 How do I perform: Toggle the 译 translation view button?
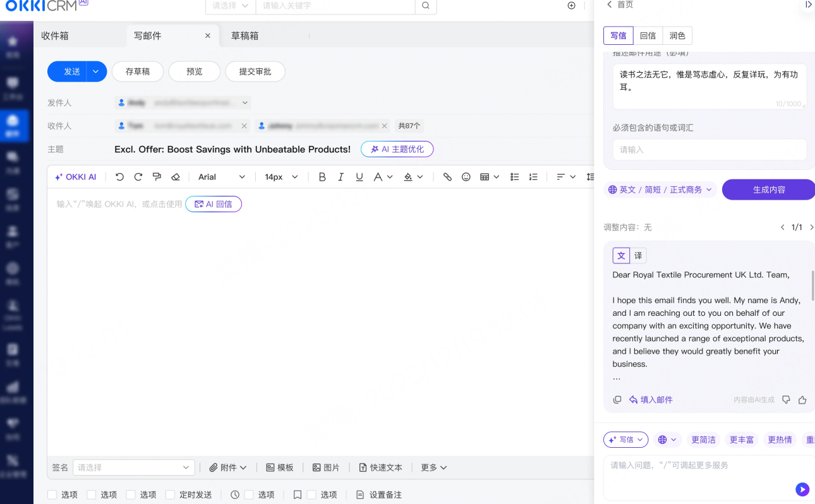pyautogui.click(x=638, y=255)
